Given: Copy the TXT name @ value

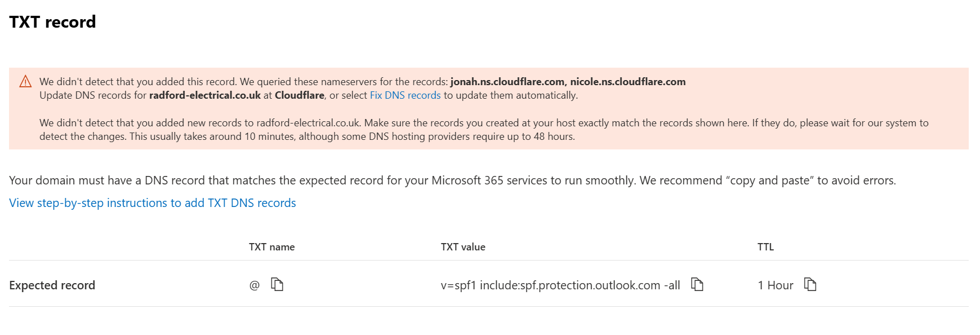Looking at the screenshot, I should click(277, 284).
